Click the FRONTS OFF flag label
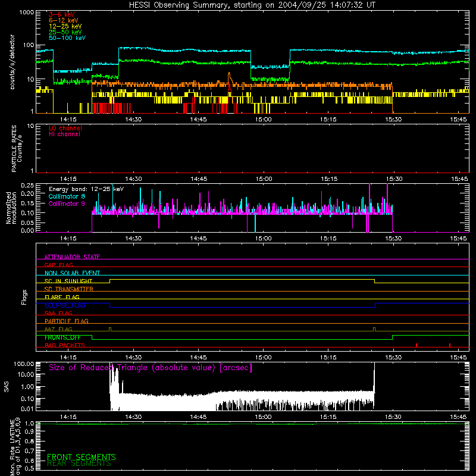 (x=62, y=337)
